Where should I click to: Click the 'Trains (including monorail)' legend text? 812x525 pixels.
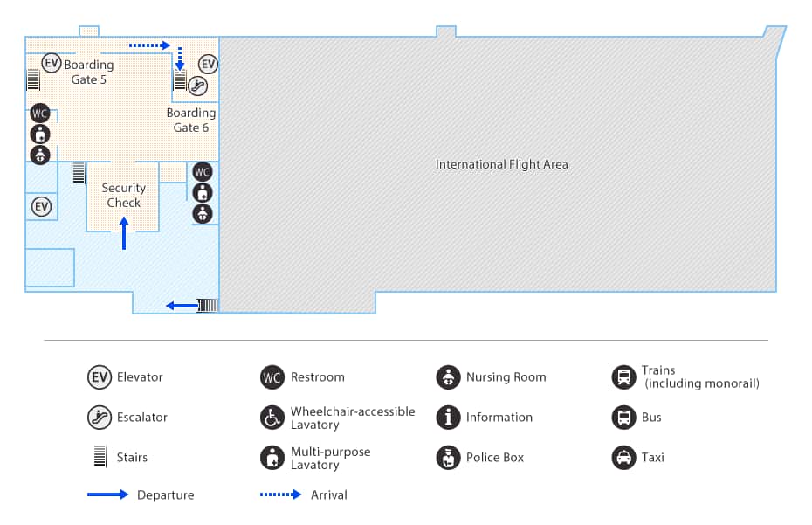coord(700,376)
